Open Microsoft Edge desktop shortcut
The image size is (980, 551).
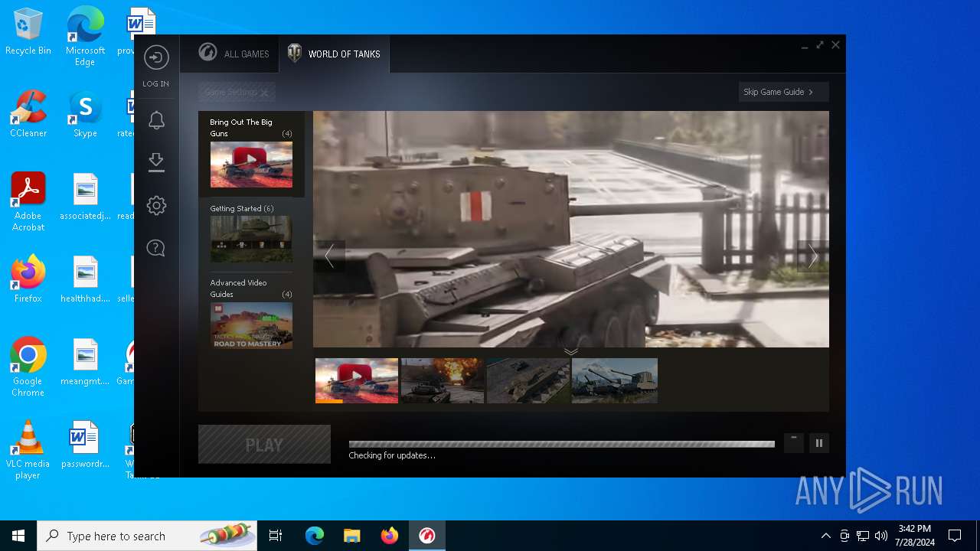click(85, 37)
